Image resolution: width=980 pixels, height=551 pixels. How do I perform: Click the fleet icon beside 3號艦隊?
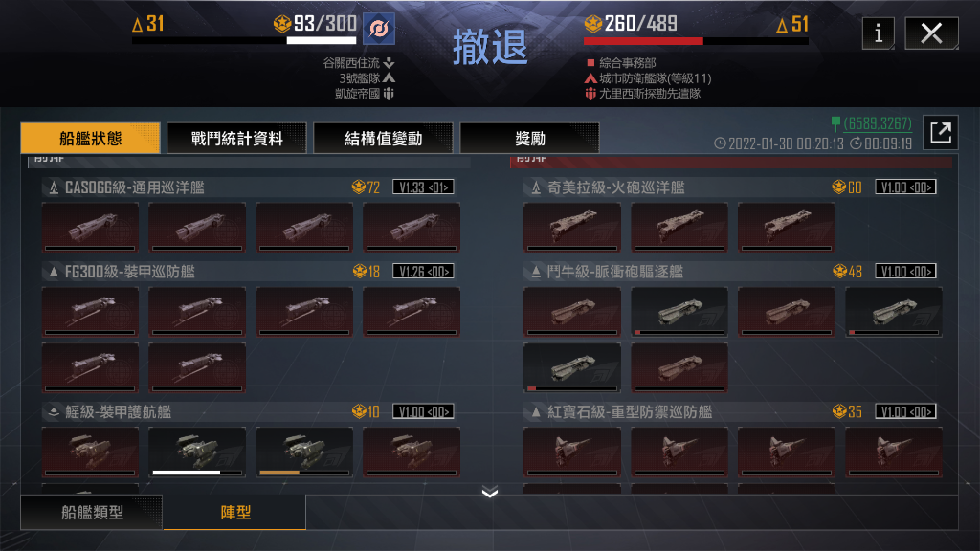(389, 78)
